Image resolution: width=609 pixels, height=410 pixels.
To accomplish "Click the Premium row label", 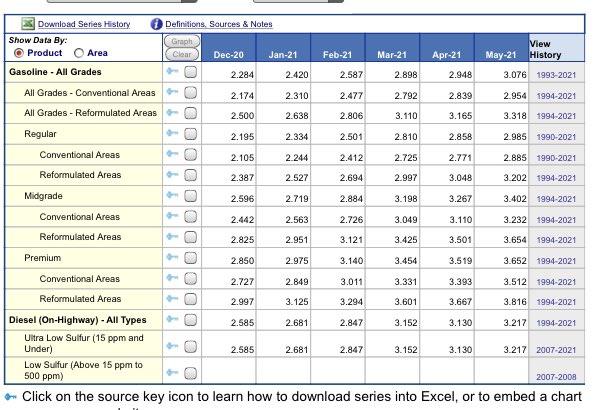I will [x=42, y=258].
